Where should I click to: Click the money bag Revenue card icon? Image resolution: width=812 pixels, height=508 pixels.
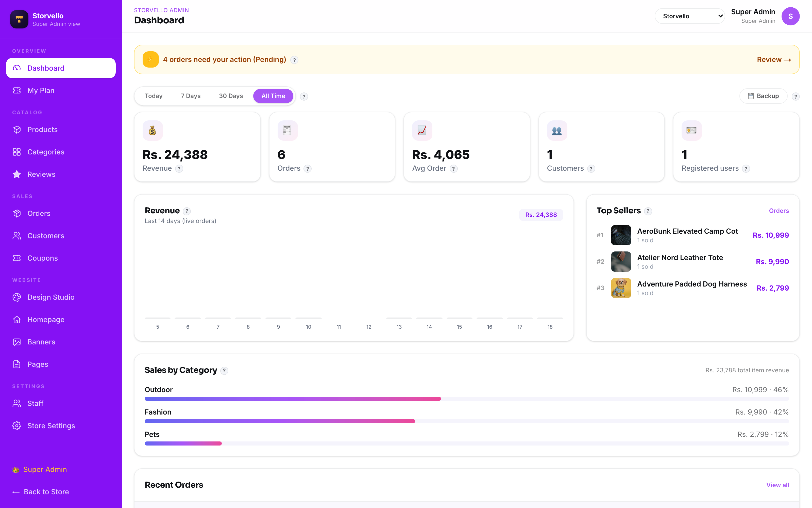(x=153, y=130)
